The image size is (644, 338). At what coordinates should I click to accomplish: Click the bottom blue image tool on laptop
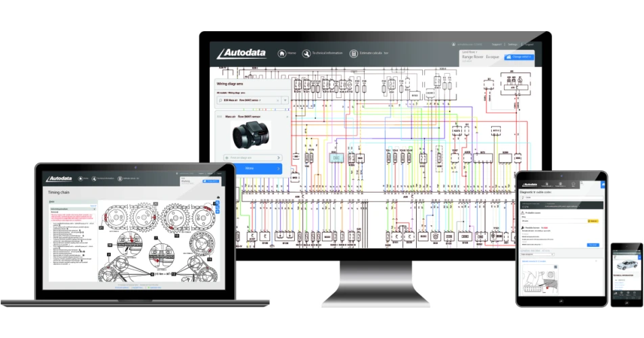(x=217, y=212)
